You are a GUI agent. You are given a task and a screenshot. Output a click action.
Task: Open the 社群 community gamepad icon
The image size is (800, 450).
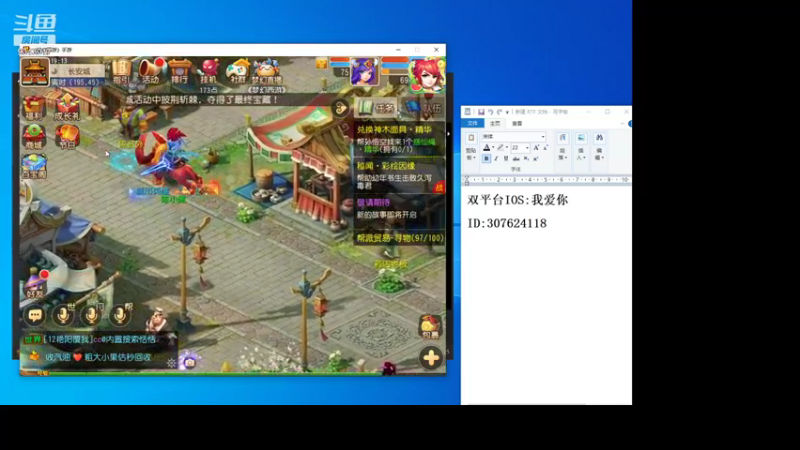click(237, 71)
